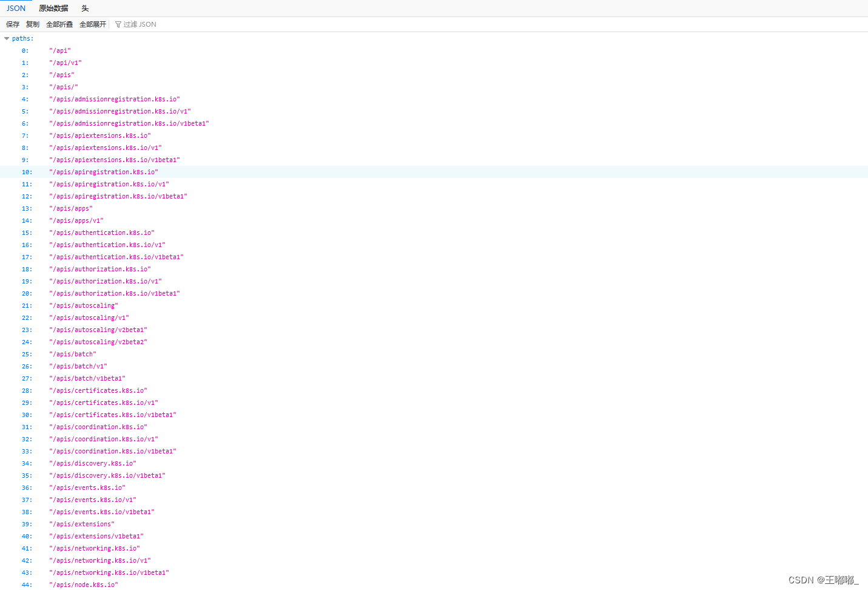Click the filter funnel icon

click(x=118, y=25)
